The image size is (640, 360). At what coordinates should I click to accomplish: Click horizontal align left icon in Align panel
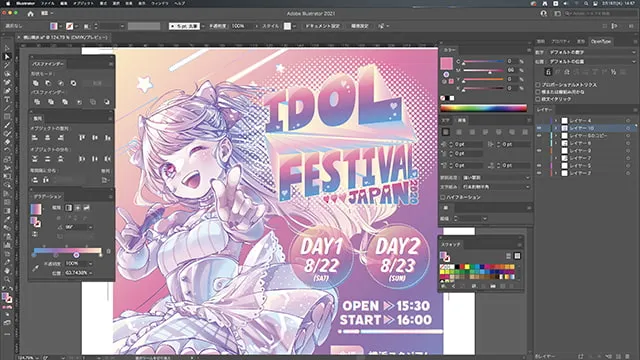35,138
